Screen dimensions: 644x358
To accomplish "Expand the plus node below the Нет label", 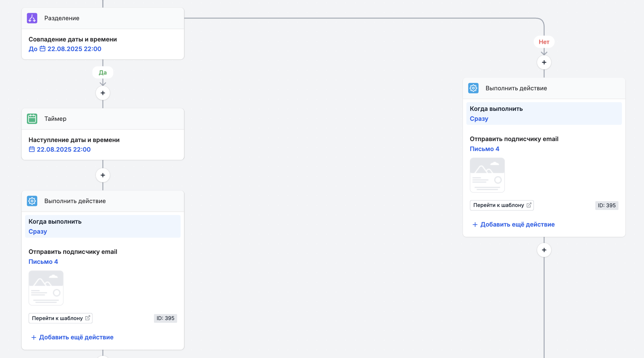I will click(x=544, y=62).
